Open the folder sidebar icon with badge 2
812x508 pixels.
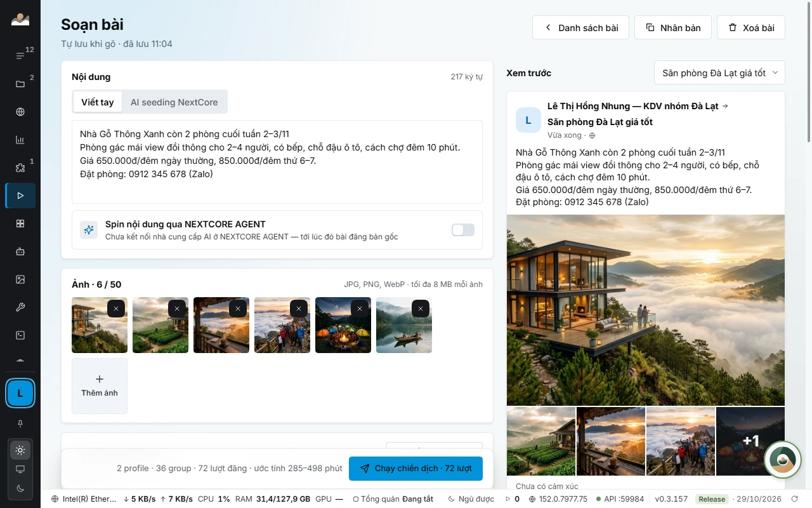(20, 84)
